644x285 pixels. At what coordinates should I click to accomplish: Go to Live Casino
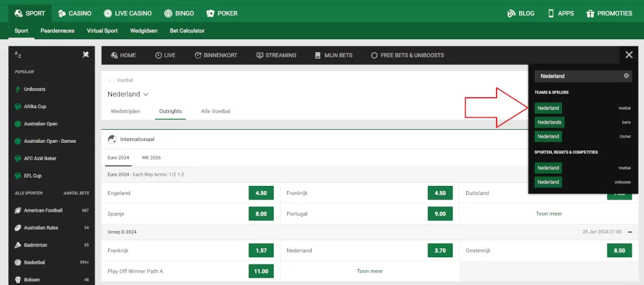click(x=128, y=13)
